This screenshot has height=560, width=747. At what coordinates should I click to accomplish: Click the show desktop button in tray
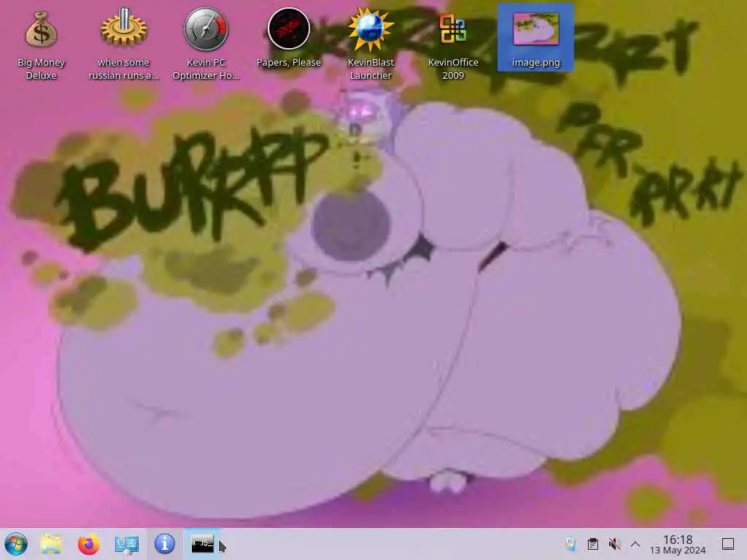[x=728, y=544]
